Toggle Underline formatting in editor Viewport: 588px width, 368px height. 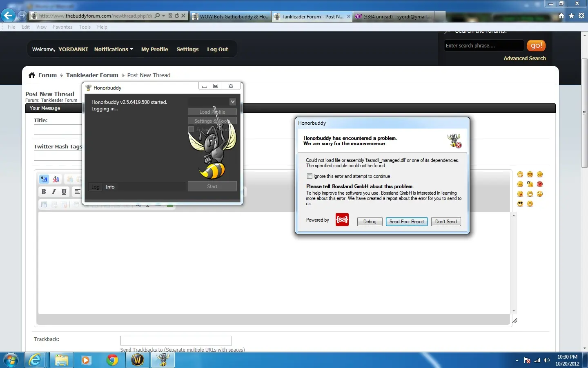(x=64, y=192)
